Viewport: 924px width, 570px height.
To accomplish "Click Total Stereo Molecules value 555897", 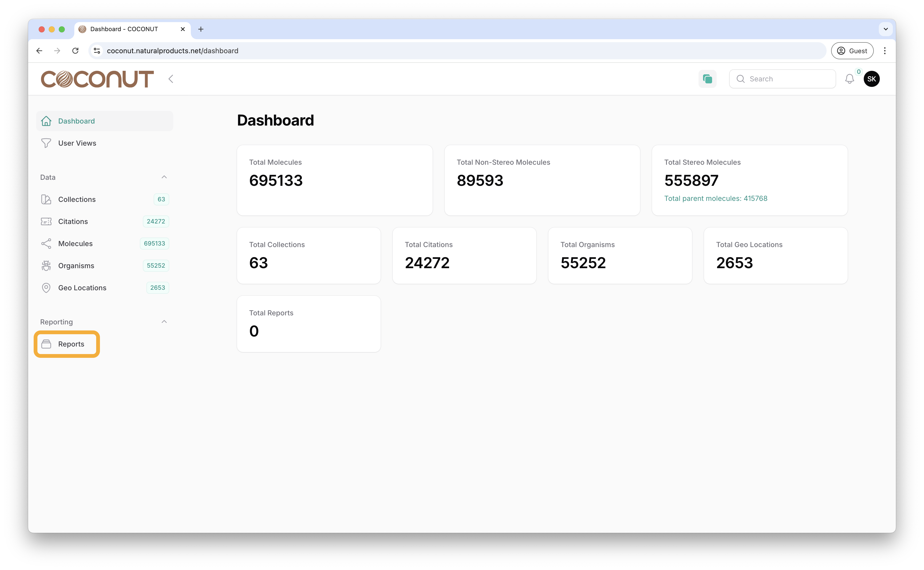I will [691, 181].
